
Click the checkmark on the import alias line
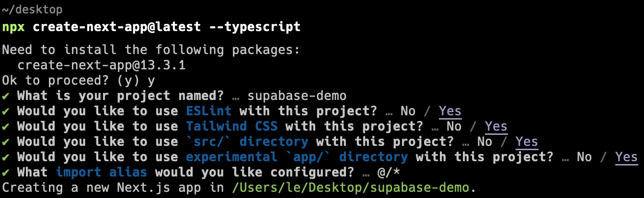[5, 172]
